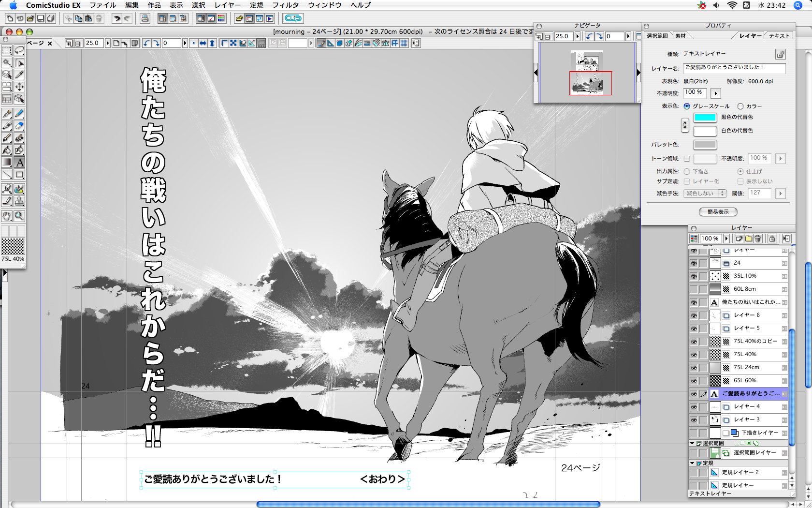Viewport: 812px width, 508px height.
Task: Click the save disk icon in toolbar
Action: (x=41, y=18)
